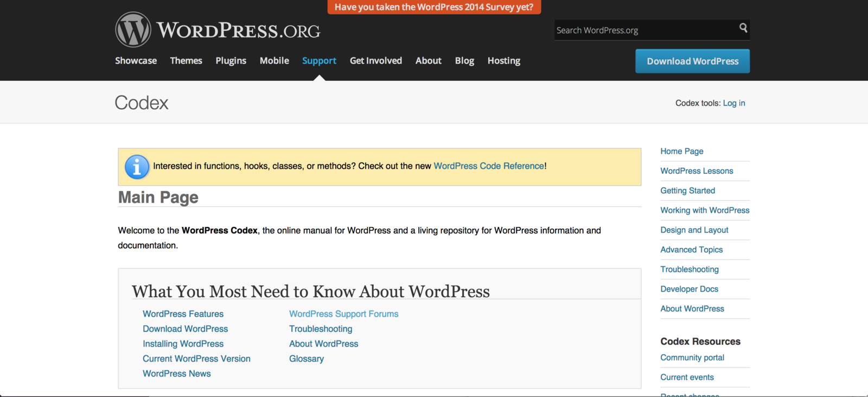Open the Hosting menu item
Viewport: 868px width, 397px height.
pos(503,61)
